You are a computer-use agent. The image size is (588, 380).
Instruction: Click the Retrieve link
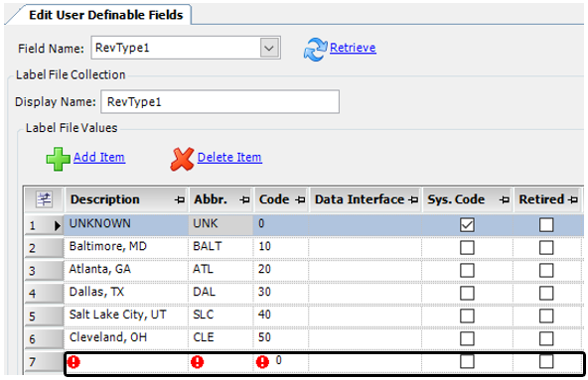point(353,48)
